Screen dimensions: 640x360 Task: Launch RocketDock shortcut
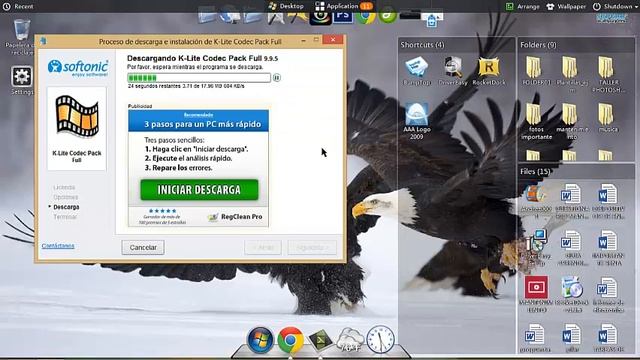489,71
